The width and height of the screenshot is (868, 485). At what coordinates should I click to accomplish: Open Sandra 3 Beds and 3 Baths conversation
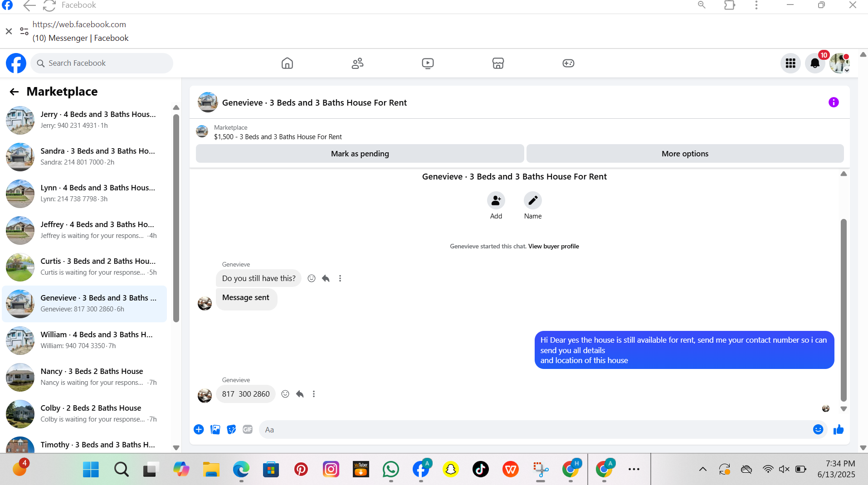coord(85,156)
